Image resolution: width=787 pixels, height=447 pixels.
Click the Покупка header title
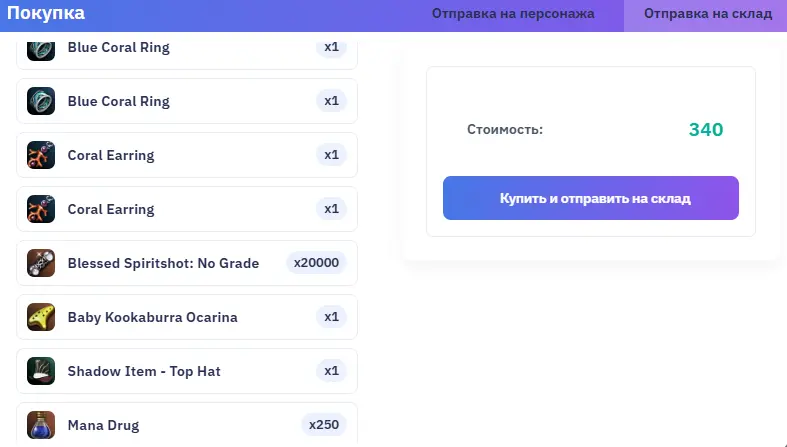46,13
